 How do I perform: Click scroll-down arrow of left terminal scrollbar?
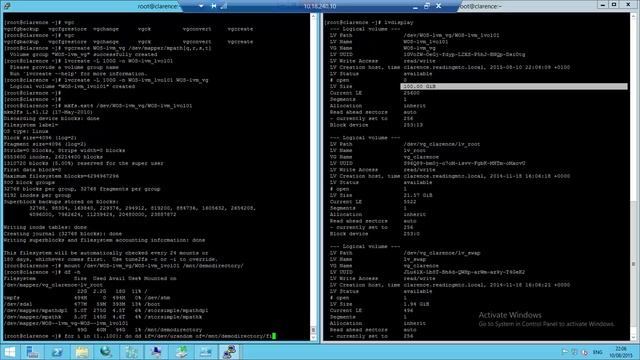coord(313,337)
